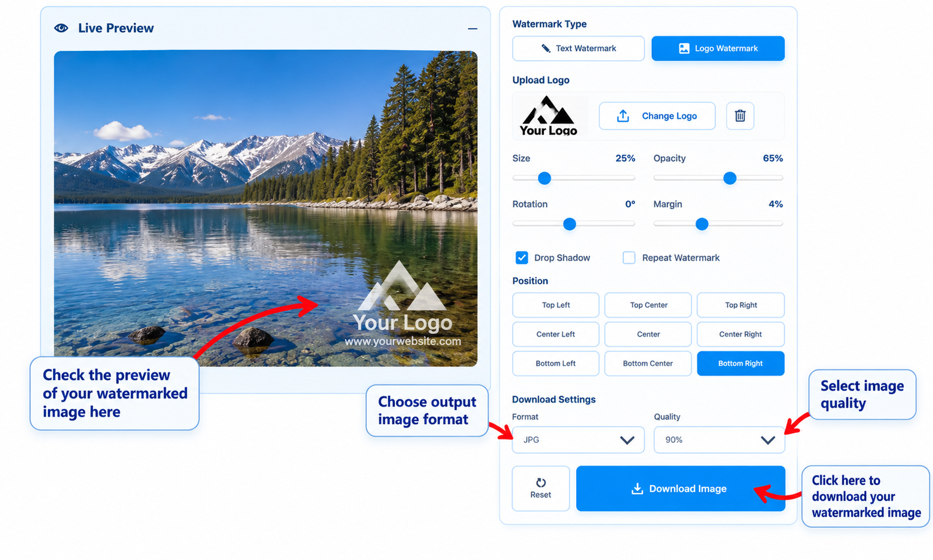Click the uploaded Your Logo thumbnail
This screenshot has width=933, height=560.
coord(549,116)
